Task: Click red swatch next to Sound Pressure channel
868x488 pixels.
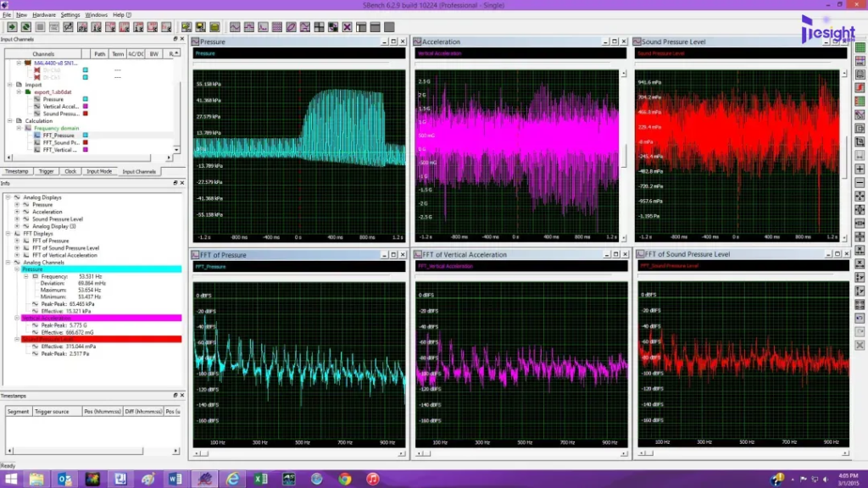Action: tap(86, 114)
